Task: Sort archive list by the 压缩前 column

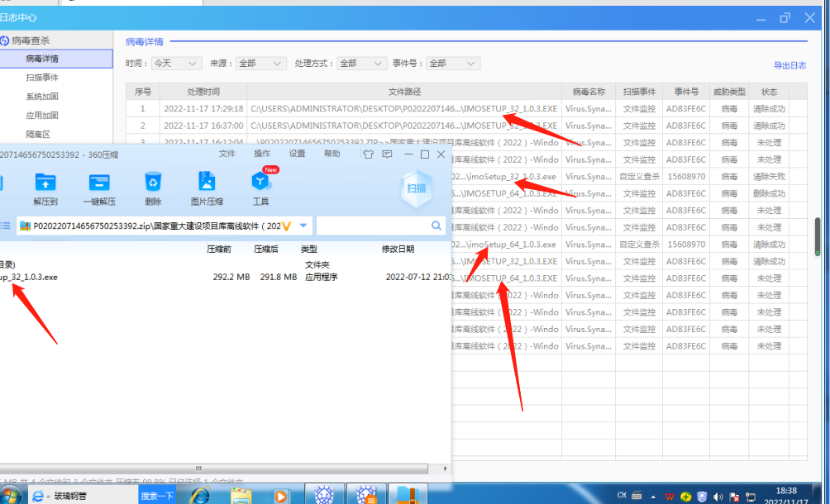Action: click(219, 249)
